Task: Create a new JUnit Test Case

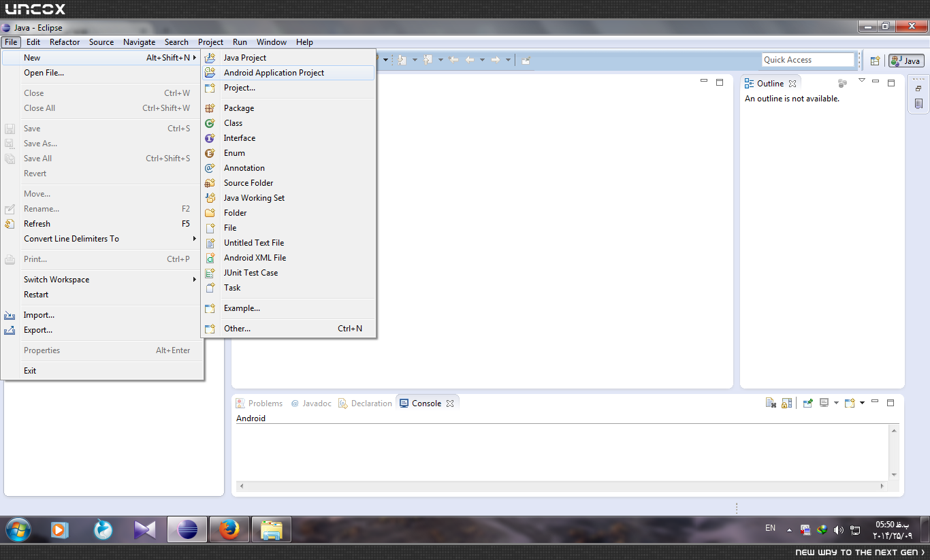Action: pos(288,273)
